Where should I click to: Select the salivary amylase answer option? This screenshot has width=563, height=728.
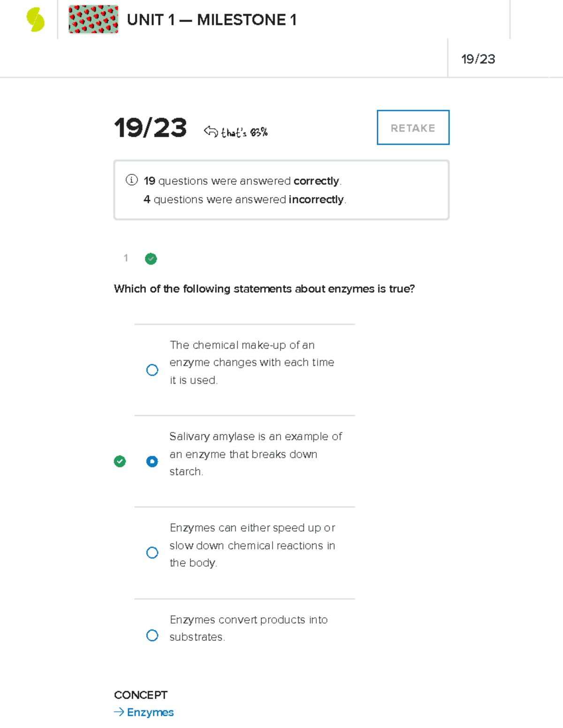(152, 462)
